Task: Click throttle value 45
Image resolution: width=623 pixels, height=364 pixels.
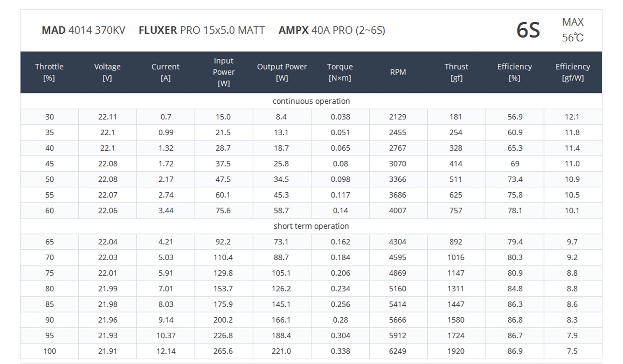Action: [x=50, y=164]
